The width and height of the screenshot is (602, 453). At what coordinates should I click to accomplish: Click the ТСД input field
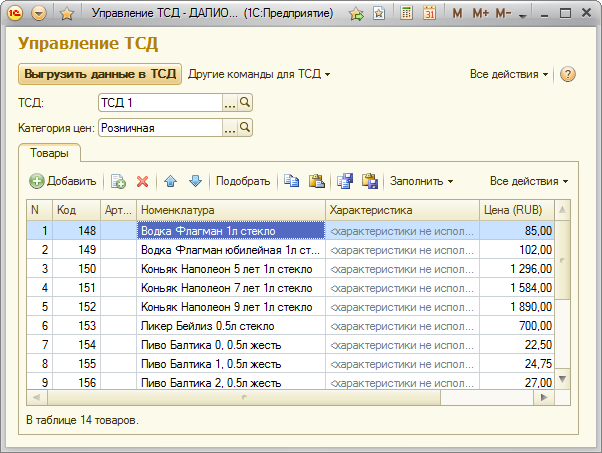(160, 103)
